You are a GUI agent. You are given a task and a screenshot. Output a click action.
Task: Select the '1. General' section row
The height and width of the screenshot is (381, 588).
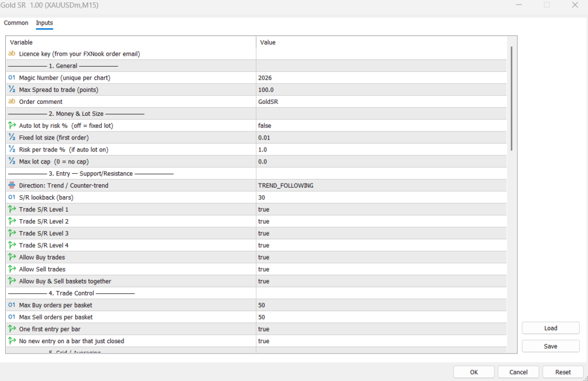tap(256, 65)
